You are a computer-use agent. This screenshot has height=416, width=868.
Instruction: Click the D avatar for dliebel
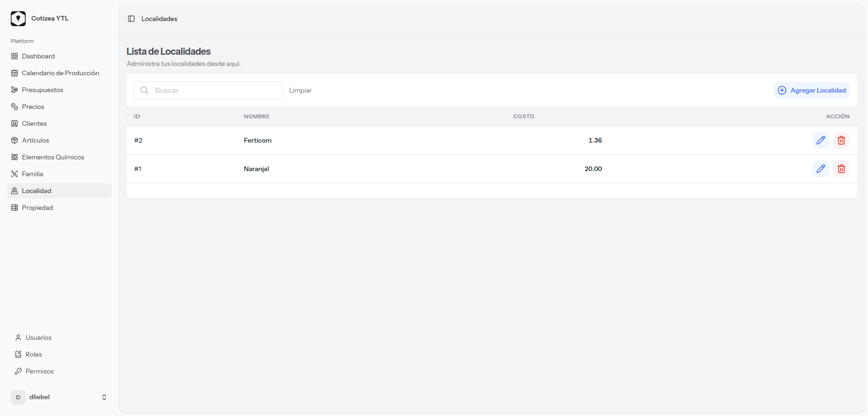tap(18, 397)
